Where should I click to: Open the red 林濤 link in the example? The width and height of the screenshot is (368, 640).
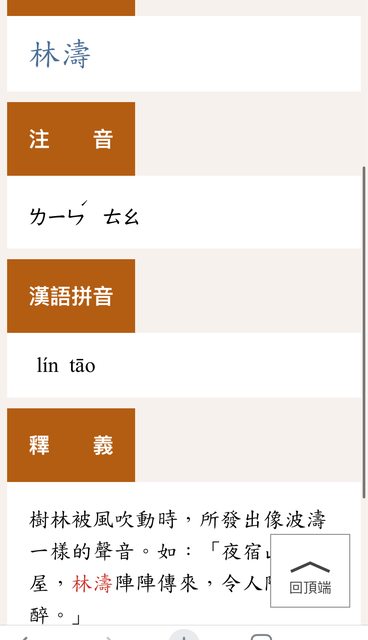pos(93,582)
